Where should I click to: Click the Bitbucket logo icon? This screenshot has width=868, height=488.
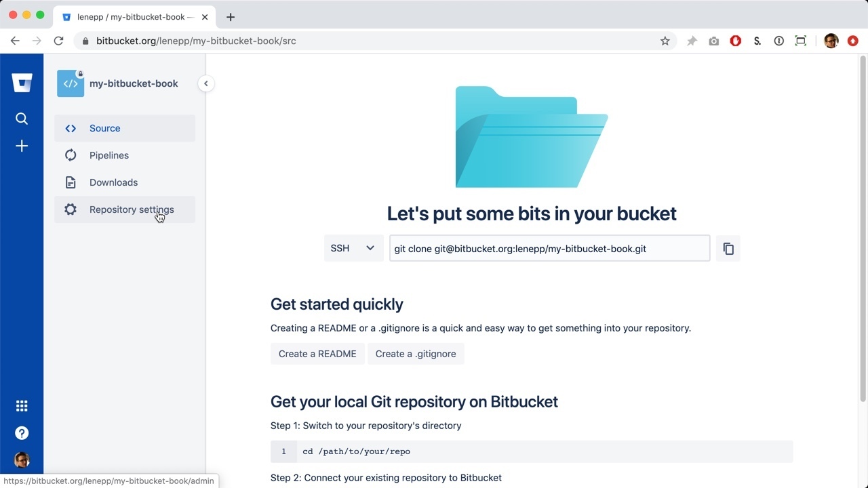(22, 83)
